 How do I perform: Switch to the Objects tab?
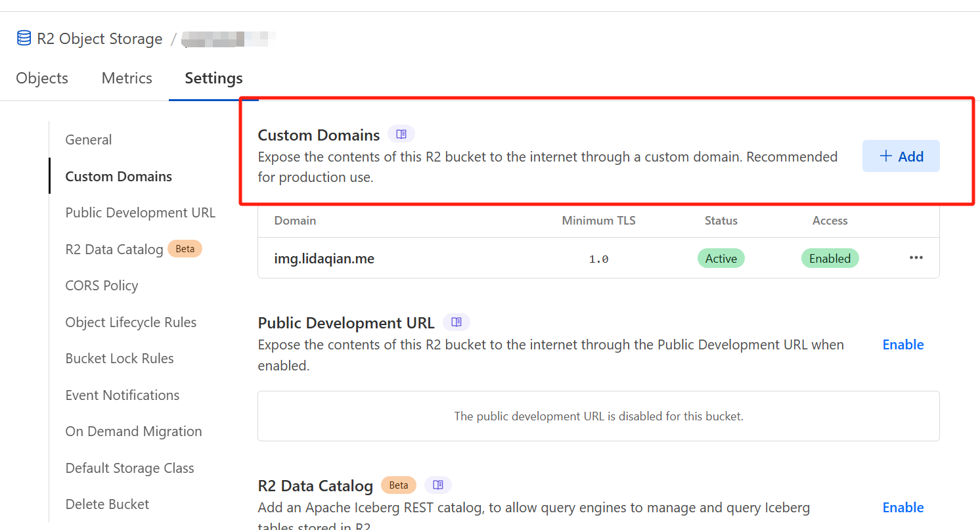42,78
